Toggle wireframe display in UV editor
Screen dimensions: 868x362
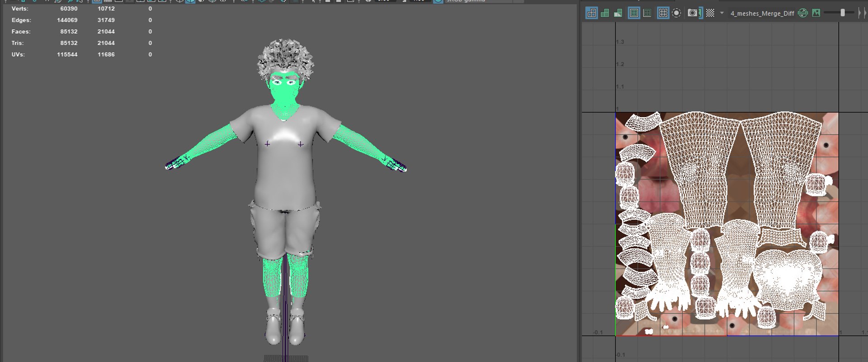[591, 13]
